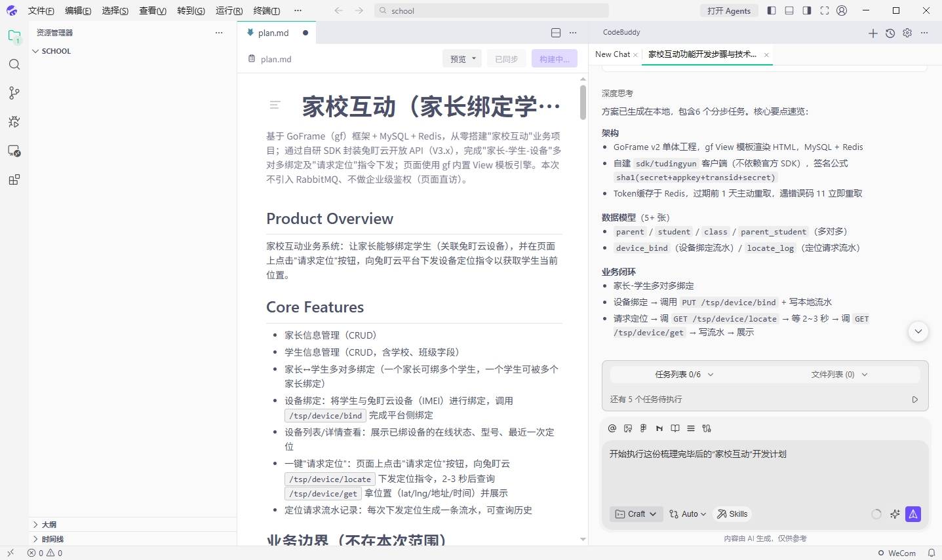Screen dimensions: 942x560
Task: Start a new chat with plus icon
Action: click(x=873, y=33)
